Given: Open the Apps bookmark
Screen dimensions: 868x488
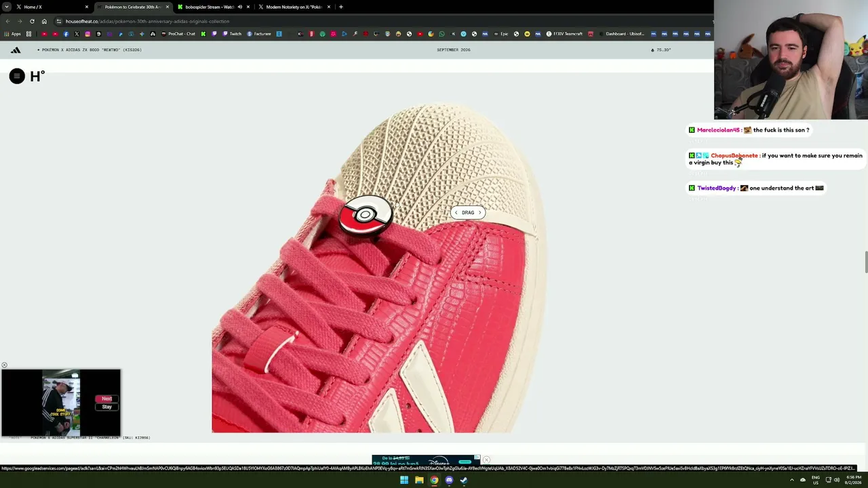Looking at the screenshot, I should tap(13, 34).
